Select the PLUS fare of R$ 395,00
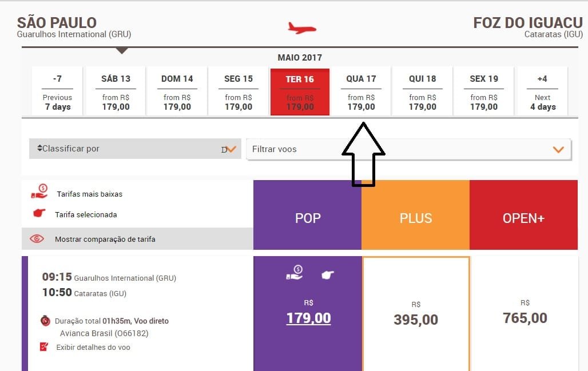This screenshot has height=371, width=588. pyautogui.click(x=416, y=314)
